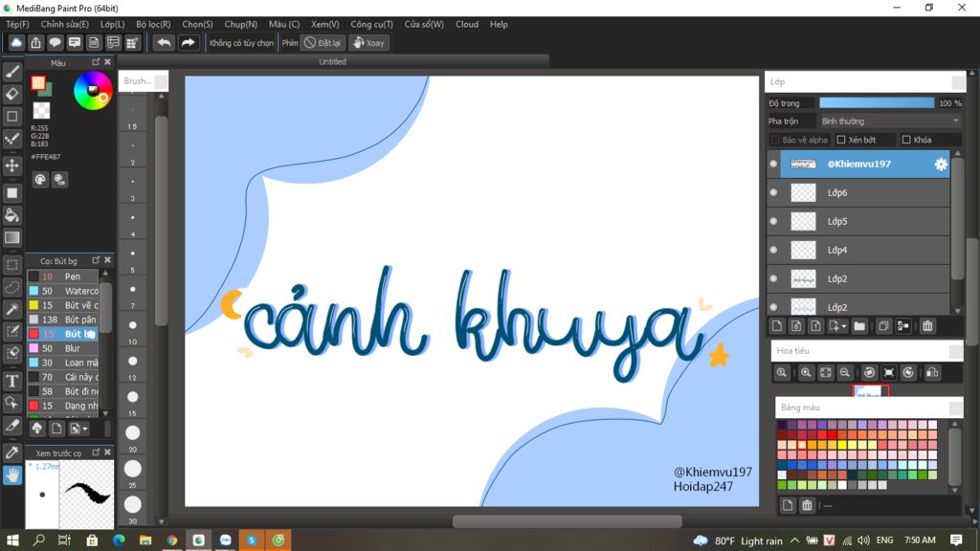Image resolution: width=980 pixels, height=551 pixels.
Task: Click the foreground color swatch
Action: tap(38, 82)
